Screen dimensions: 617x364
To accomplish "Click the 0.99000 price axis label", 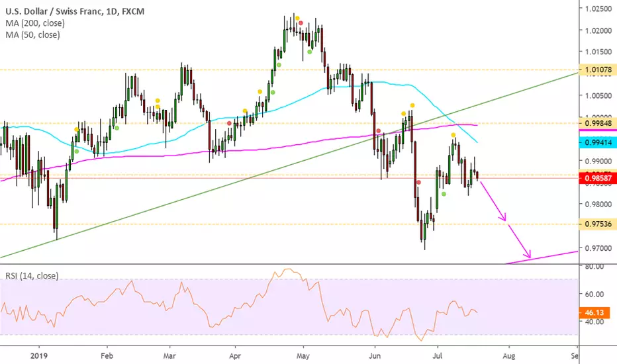I will (x=598, y=161).
